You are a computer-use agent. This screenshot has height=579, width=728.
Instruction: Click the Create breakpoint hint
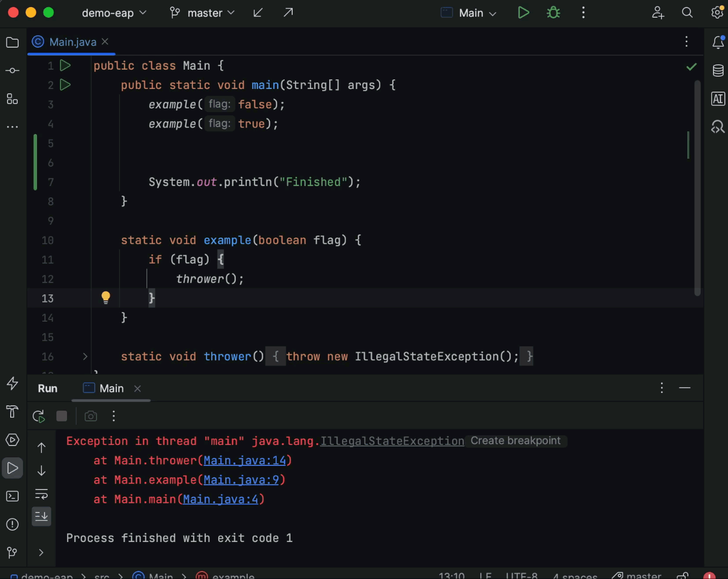pyautogui.click(x=515, y=441)
